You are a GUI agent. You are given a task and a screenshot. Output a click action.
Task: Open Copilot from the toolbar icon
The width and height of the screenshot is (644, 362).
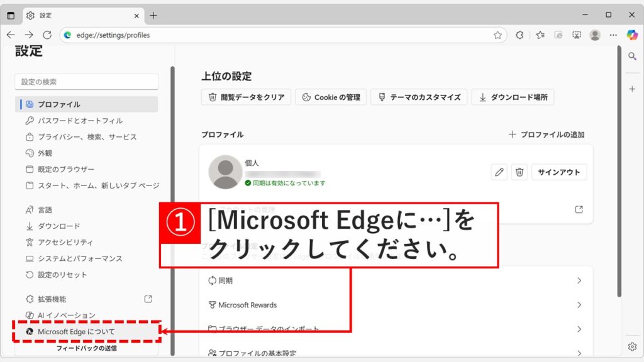[x=631, y=36]
